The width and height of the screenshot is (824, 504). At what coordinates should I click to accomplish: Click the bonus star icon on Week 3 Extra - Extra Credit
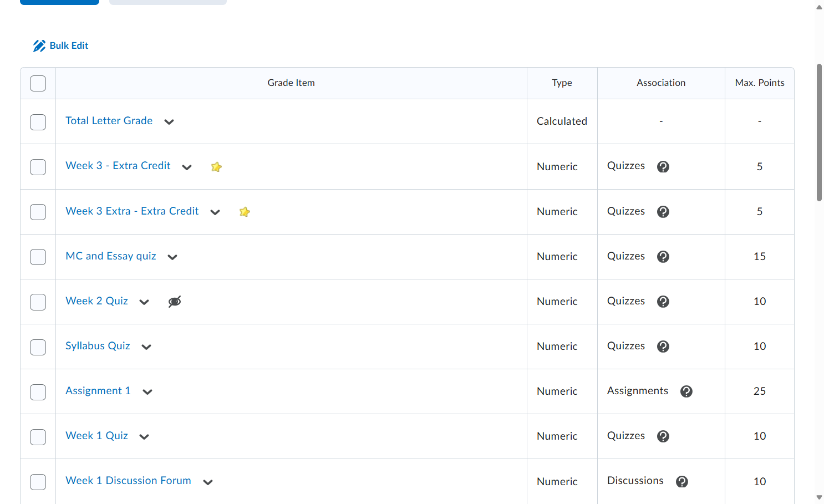click(x=245, y=212)
